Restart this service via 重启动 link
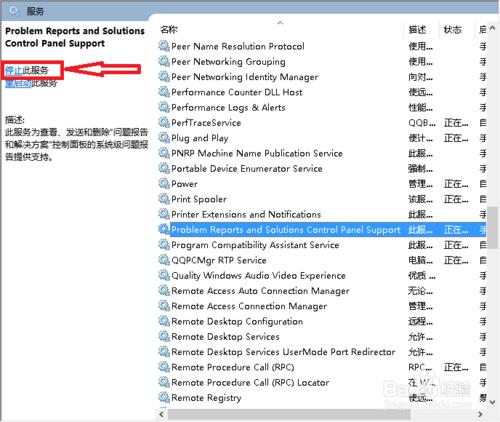 pos(18,83)
